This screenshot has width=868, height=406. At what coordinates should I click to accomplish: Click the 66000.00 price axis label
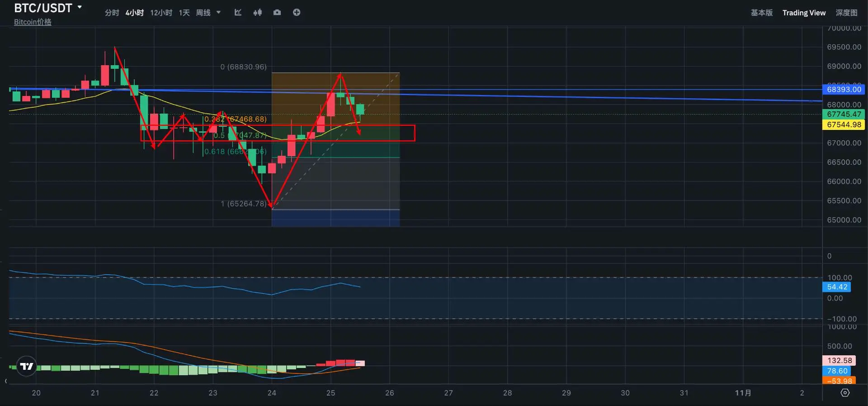point(844,182)
